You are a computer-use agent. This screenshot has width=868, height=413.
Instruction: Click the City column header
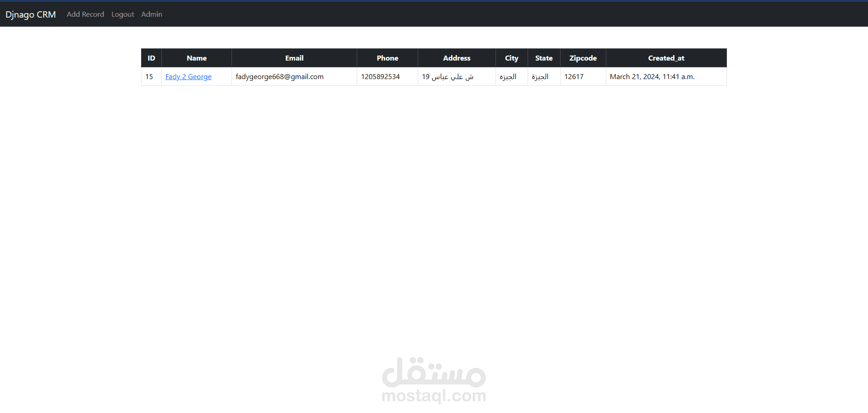[512, 58]
